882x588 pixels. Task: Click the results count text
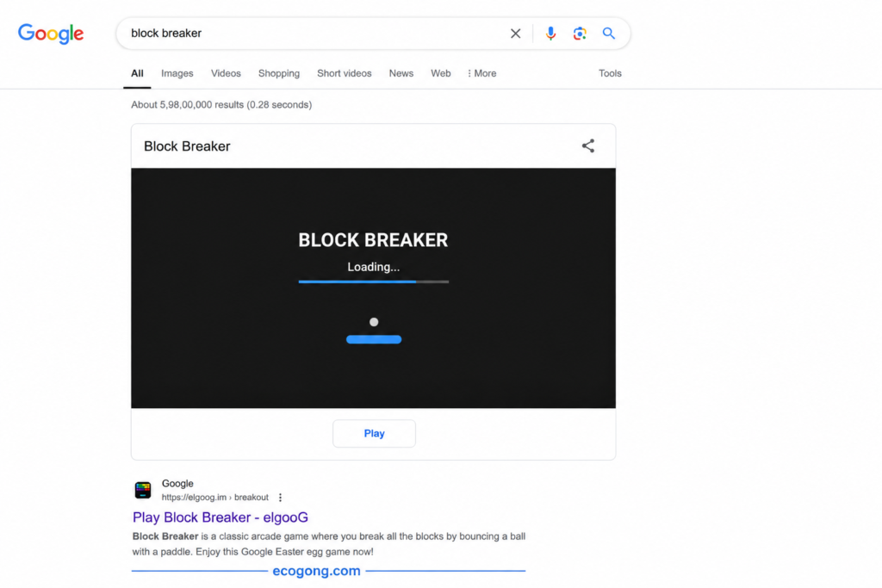click(221, 104)
